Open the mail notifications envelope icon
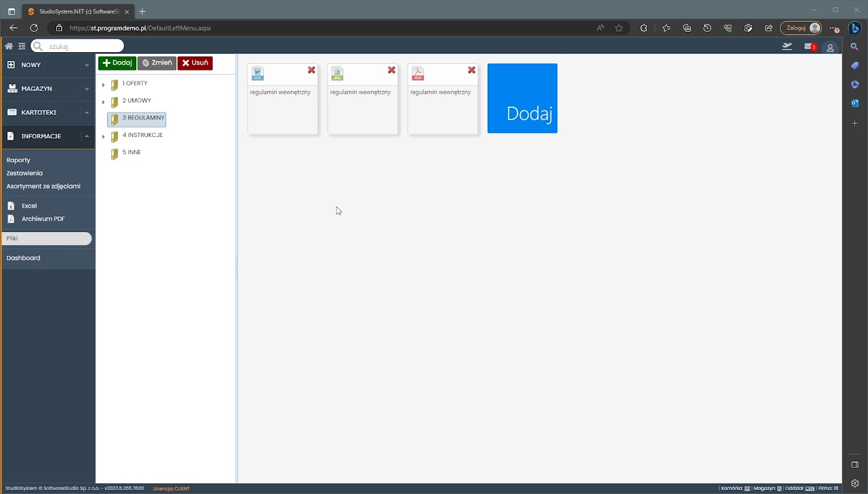The width and height of the screenshot is (868, 494). tap(809, 47)
